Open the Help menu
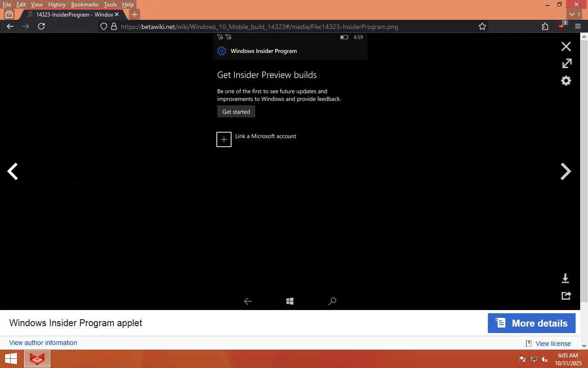Image resolution: width=588 pixels, height=368 pixels. pos(128,5)
